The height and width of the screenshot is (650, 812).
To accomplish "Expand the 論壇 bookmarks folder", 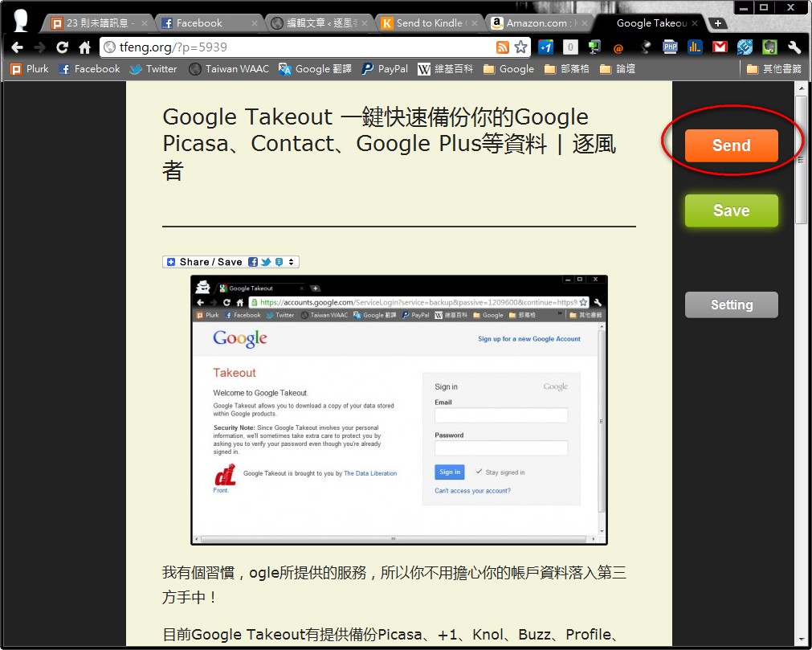I will (x=618, y=69).
